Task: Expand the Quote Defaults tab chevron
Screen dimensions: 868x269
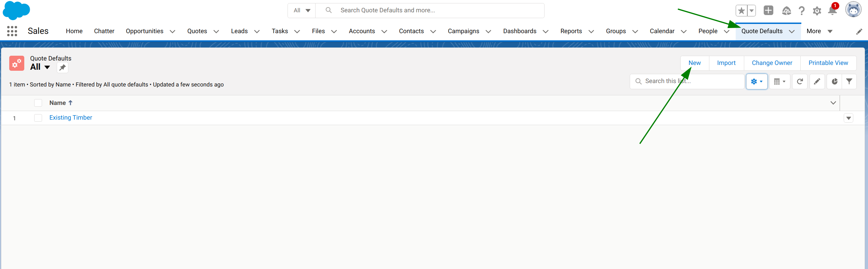Action: (x=792, y=31)
